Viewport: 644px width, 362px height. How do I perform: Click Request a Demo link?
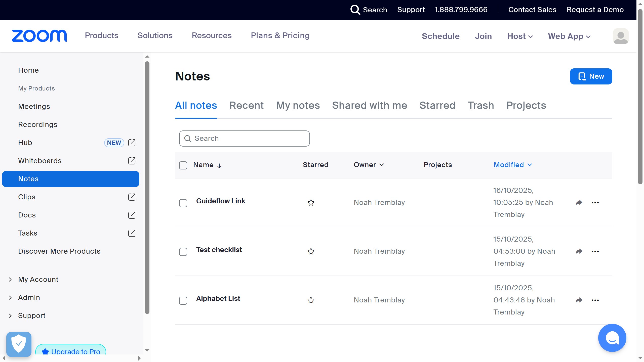point(595,10)
